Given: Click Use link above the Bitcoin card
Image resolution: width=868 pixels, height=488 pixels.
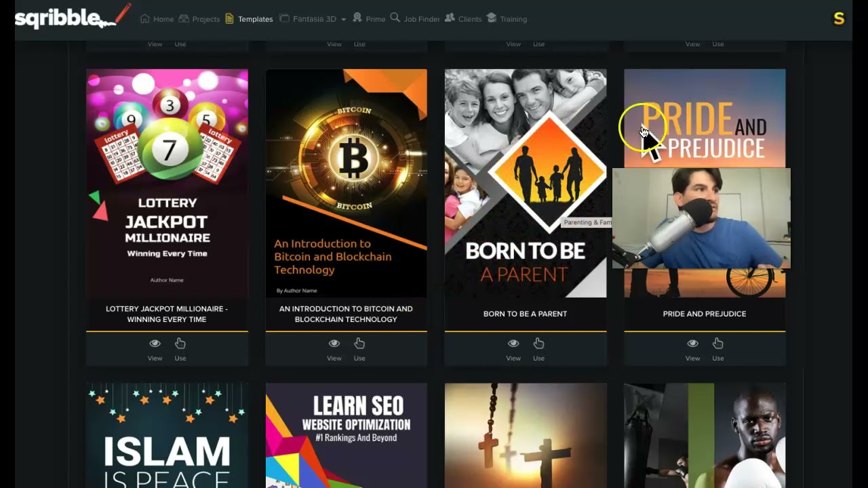Looking at the screenshot, I should pyautogui.click(x=359, y=44).
